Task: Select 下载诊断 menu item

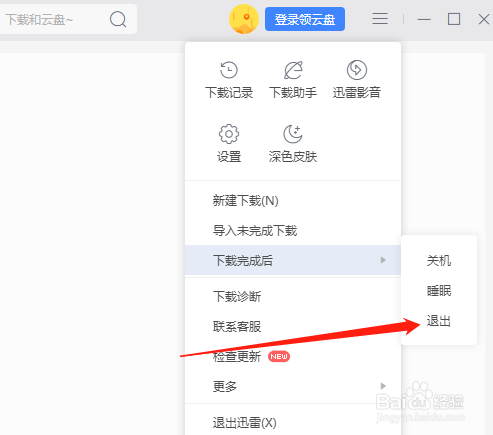Action: 293,296
